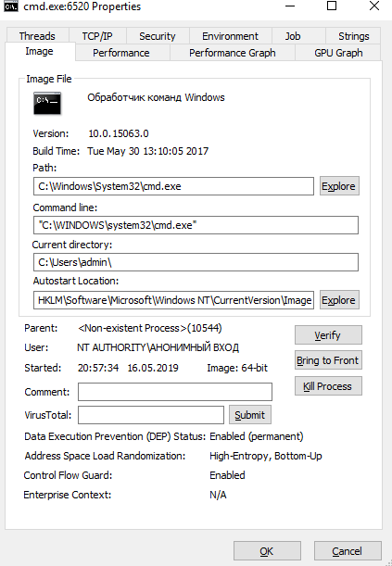Open the GPU Graph tab
392x566 pixels.
[x=338, y=53]
